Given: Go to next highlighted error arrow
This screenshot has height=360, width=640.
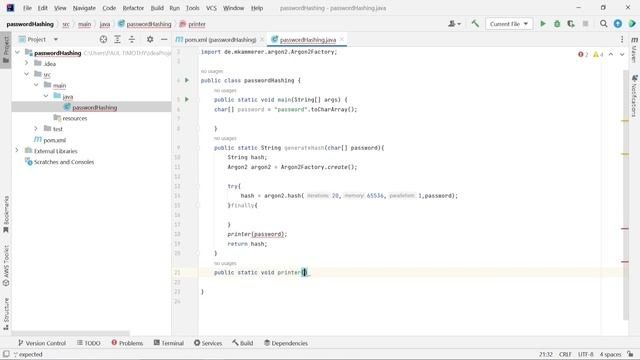Looking at the screenshot, I should tap(622, 54).
